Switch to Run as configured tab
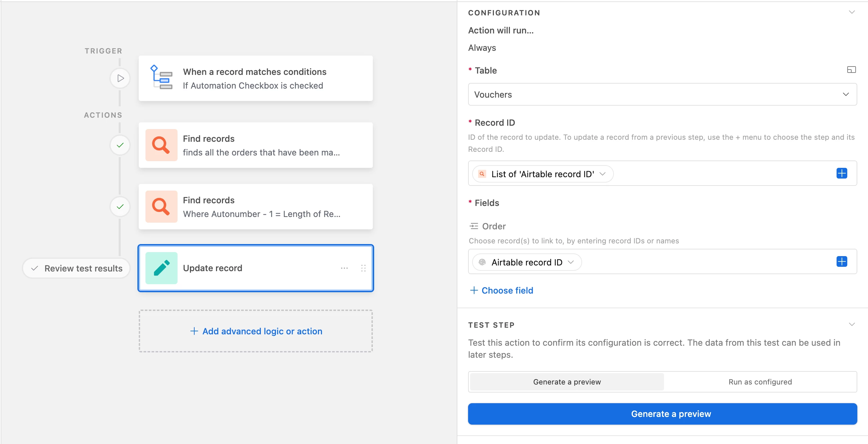The image size is (868, 444). (760, 382)
